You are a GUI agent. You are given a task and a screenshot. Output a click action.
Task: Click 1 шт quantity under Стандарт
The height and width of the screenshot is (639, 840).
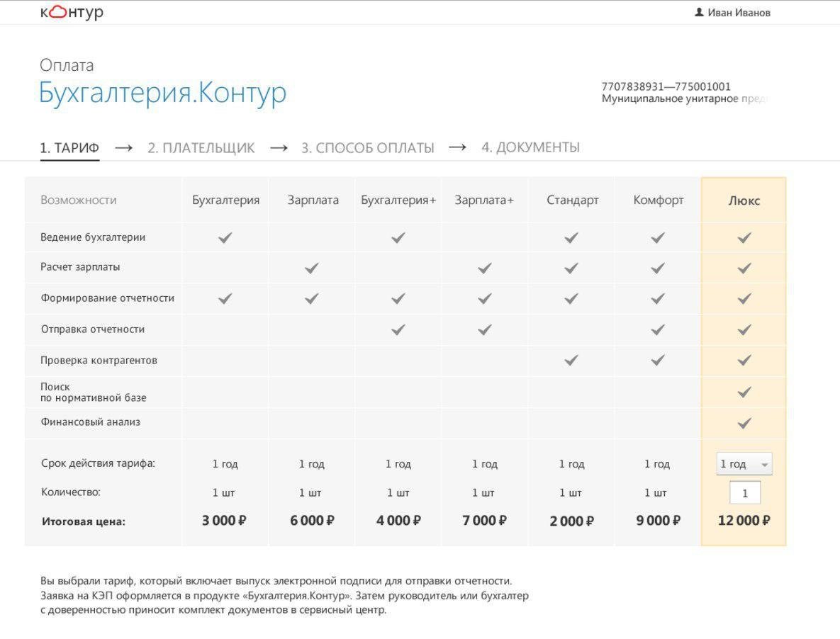click(571, 493)
